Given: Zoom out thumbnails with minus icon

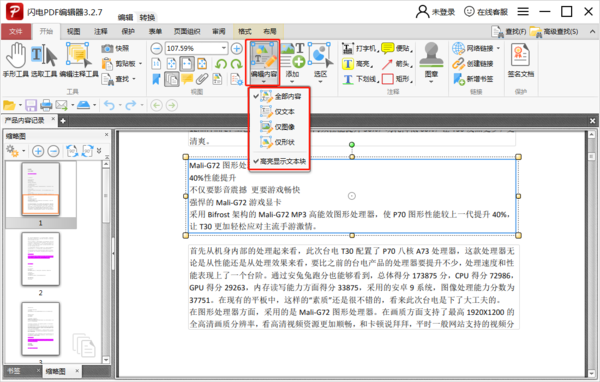Looking at the screenshot, I should click(x=54, y=151).
